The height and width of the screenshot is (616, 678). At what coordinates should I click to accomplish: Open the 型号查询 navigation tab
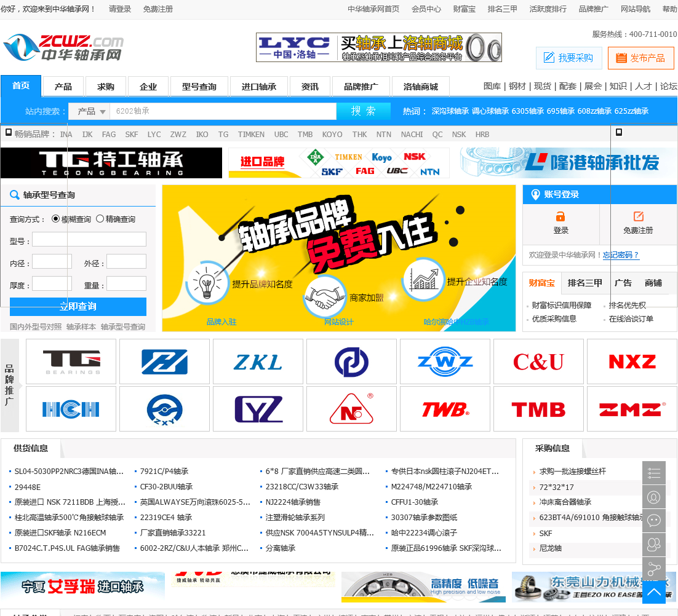pyautogui.click(x=199, y=87)
